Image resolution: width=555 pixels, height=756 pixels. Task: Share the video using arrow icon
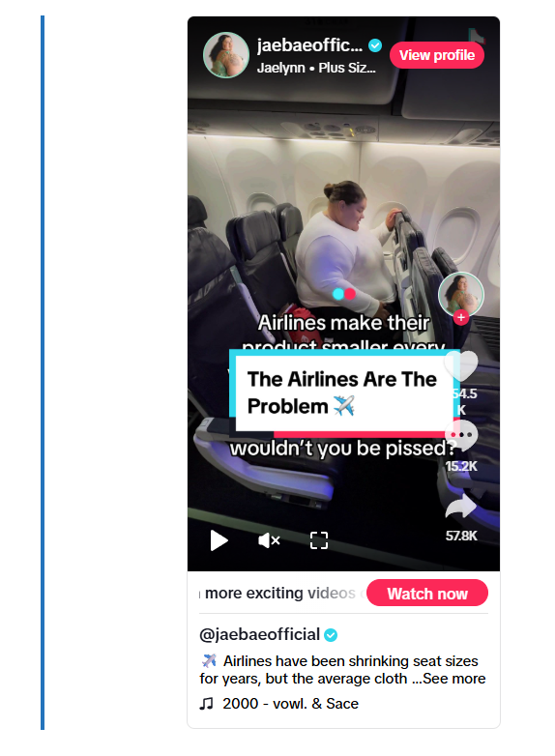tap(461, 508)
